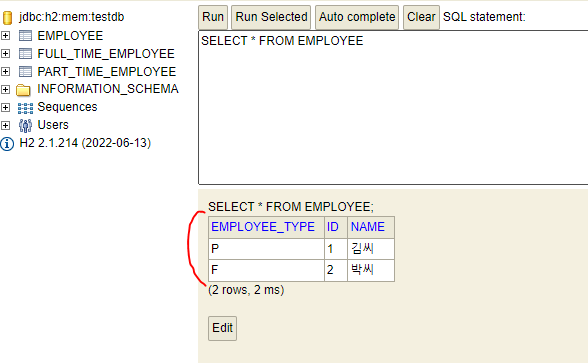The image size is (588, 363).
Task: Click the Users icon
Action: 25,126
